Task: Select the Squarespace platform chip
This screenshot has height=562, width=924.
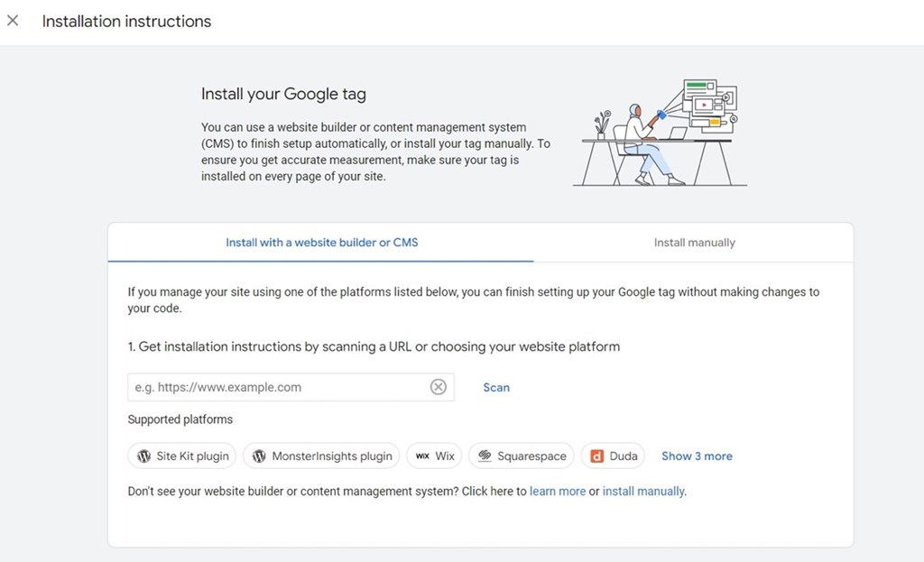Action: 521,456
